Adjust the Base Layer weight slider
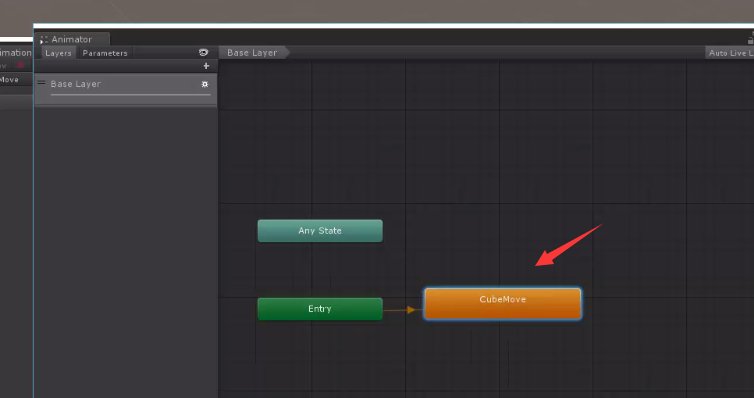 click(130, 95)
